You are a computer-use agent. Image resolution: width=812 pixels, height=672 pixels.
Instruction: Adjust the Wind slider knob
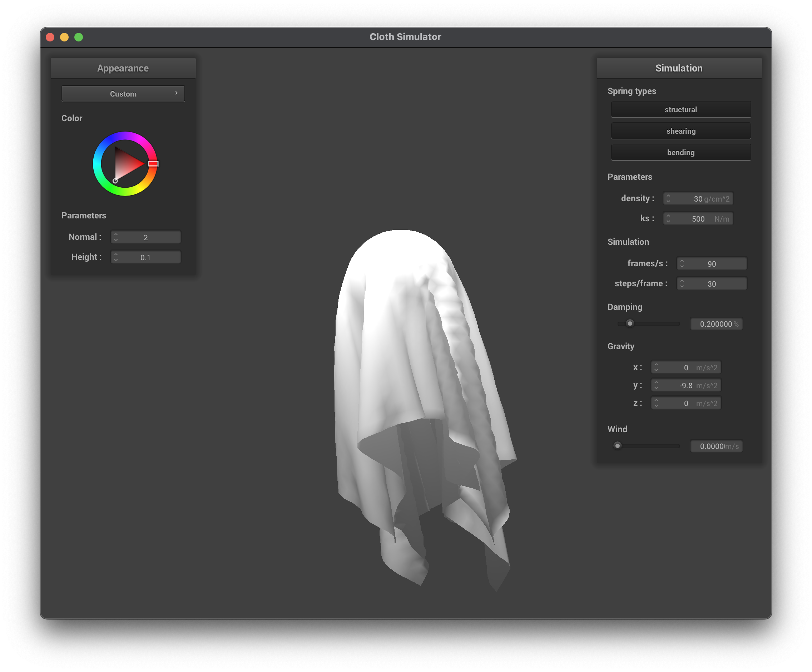click(x=617, y=445)
